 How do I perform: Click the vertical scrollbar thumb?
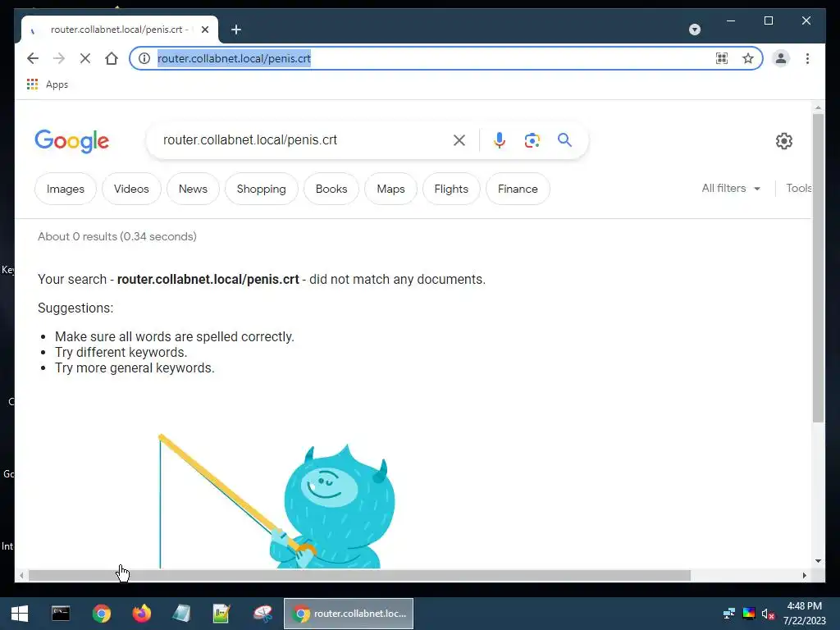coord(818,268)
